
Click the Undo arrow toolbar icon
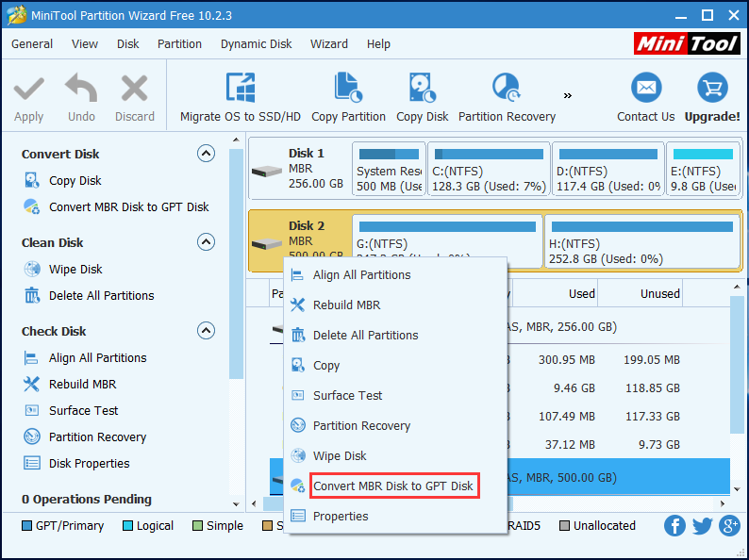click(81, 89)
